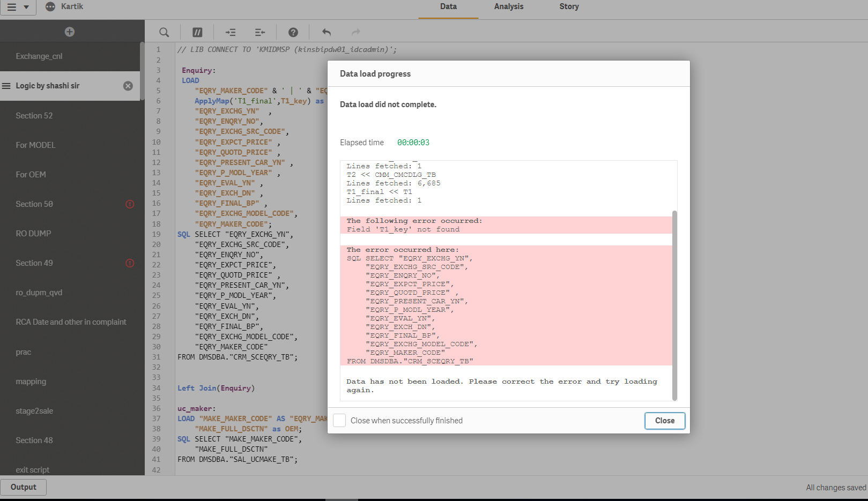Viewport: 868px width, 501px height.
Task: Click the undo arrow icon
Action: [327, 32]
